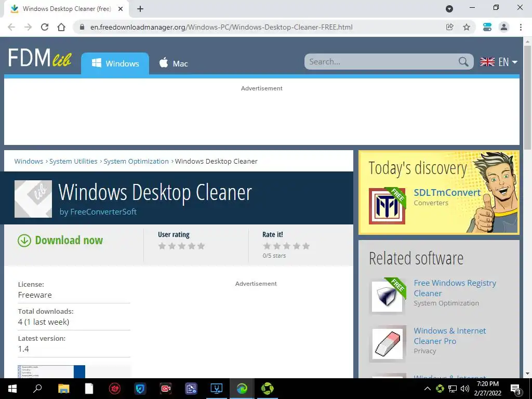This screenshot has height=399, width=532.
Task: Open the blue shield taskbar app
Action: (x=140, y=389)
